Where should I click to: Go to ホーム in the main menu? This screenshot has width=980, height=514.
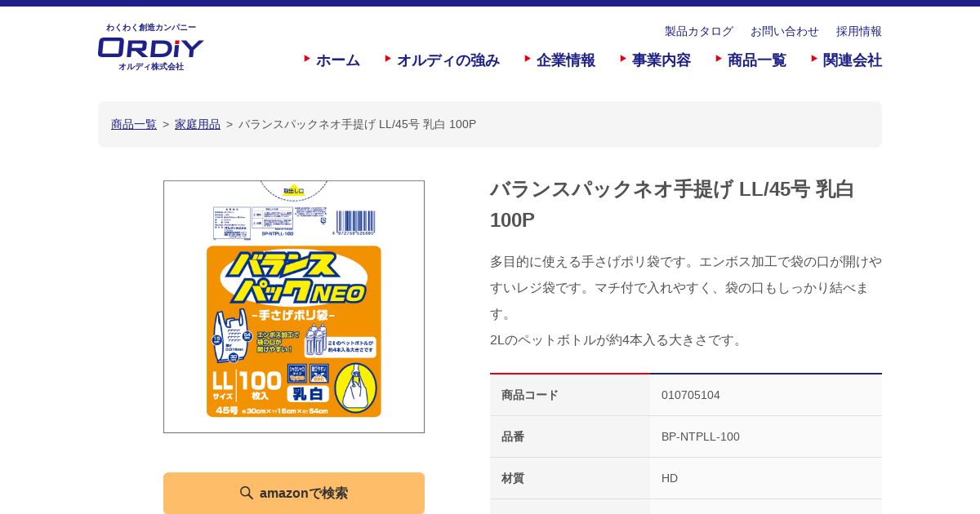click(x=332, y=60)
